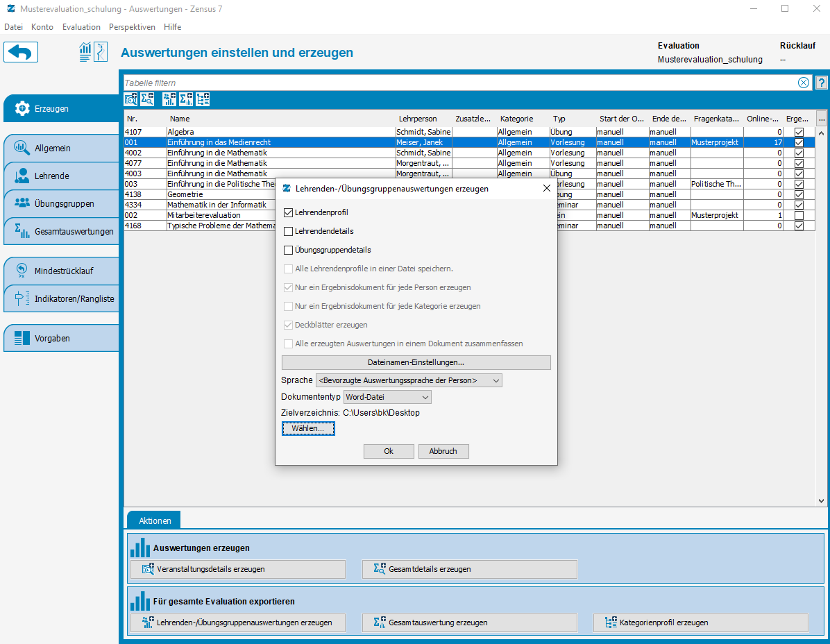The height and width of the screenshot is (644, 830).
Task: Open the Indikatoren/Rangliste sidebar section
Action: (x=61, y=298)
